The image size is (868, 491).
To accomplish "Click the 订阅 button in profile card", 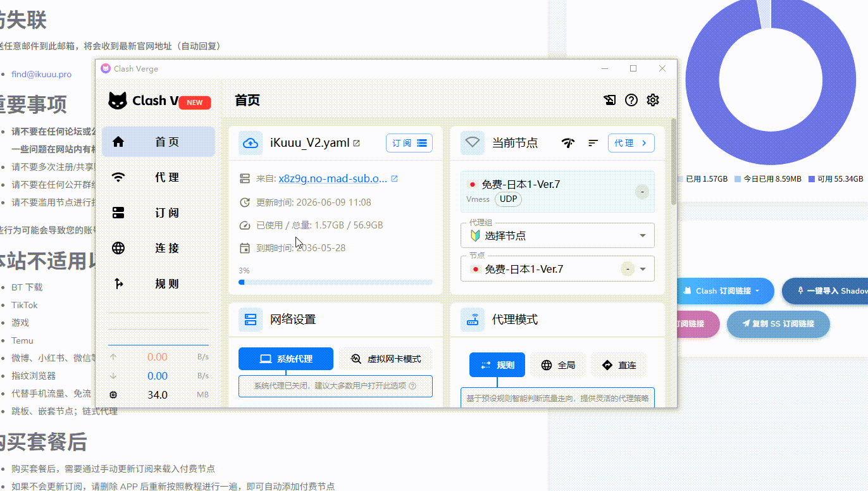I will (409, 143).
